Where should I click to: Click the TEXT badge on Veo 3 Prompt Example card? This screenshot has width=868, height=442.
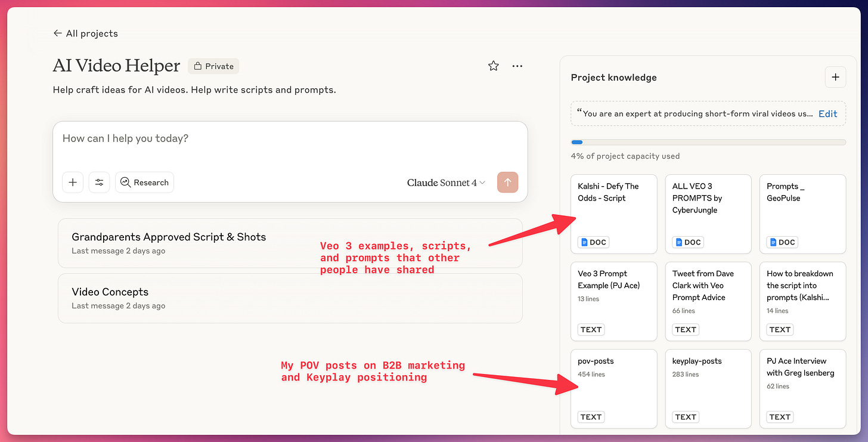pyautogui.click(x=591, y=329)
